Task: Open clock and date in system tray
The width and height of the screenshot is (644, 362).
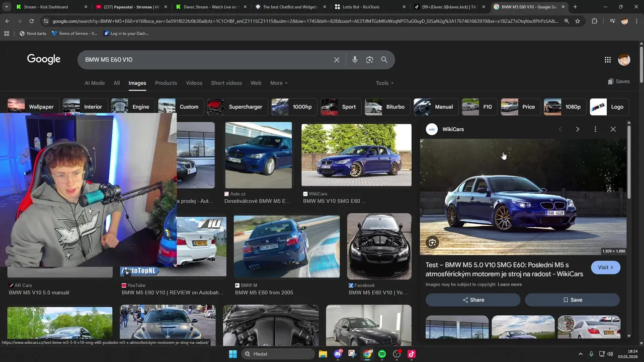Action: 628,354
